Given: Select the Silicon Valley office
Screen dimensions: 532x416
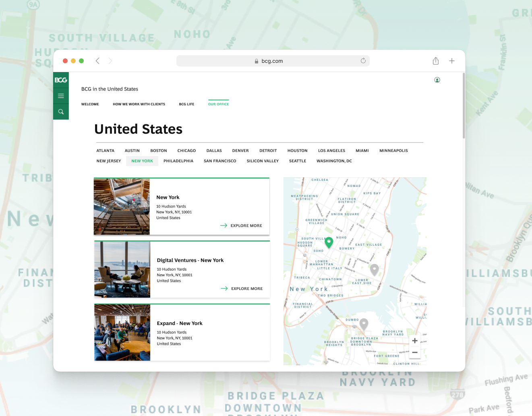Looking at the screenshot, I should pyautogui.click(x=263, y=161).
